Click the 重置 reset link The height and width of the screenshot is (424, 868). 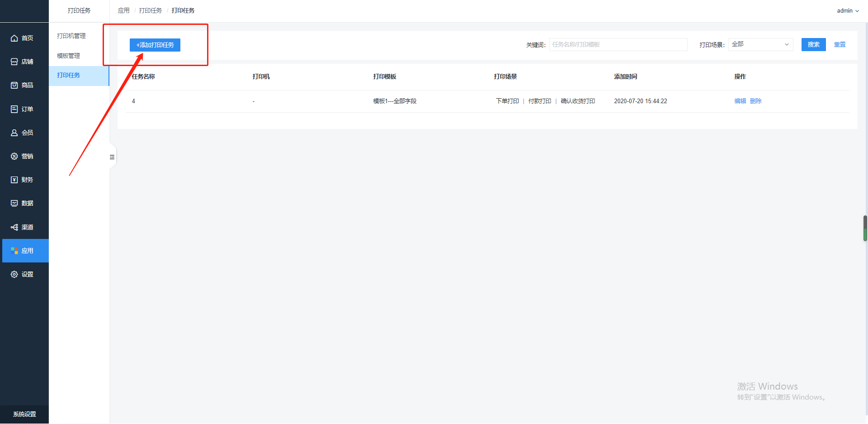[x=840, y=44]
